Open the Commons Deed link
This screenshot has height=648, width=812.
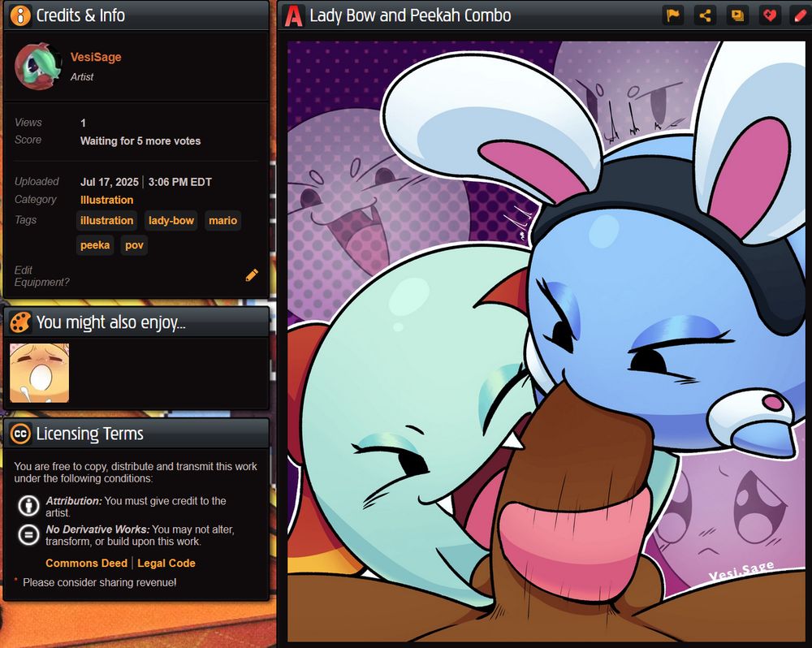[87, 563]
